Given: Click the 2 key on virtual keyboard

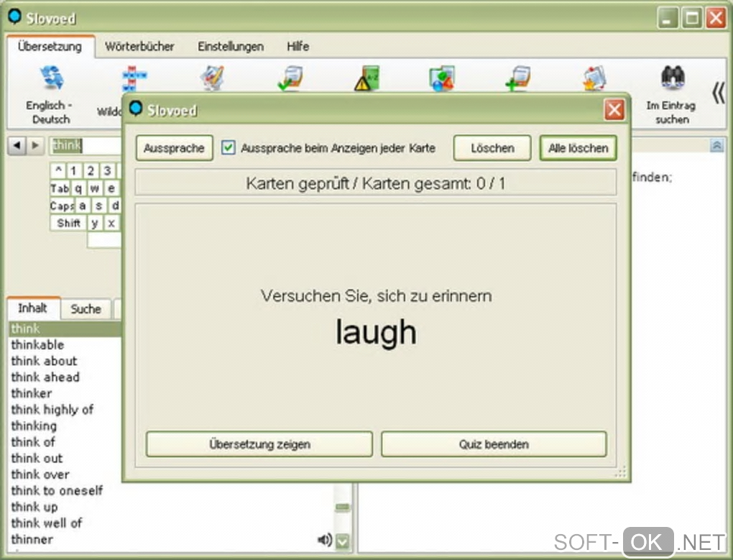Looking at the screenshot, I should pyautogui.click(x=91, y=170).
